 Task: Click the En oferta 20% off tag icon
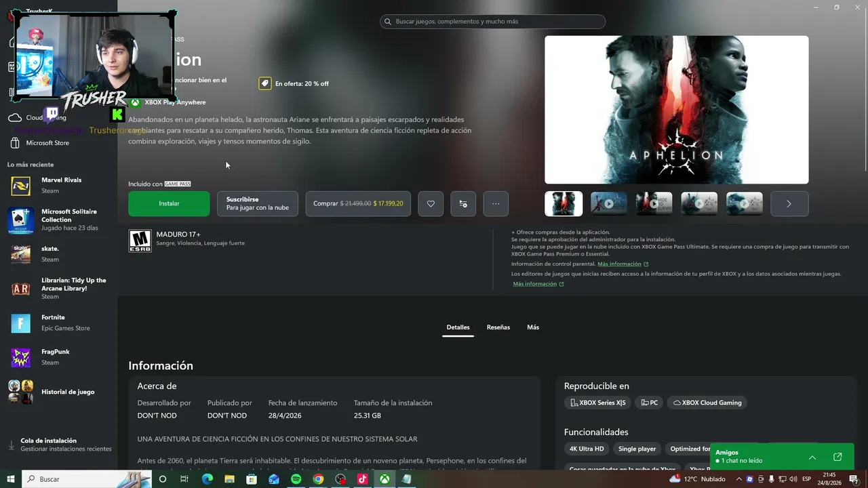tap(265, 83)
